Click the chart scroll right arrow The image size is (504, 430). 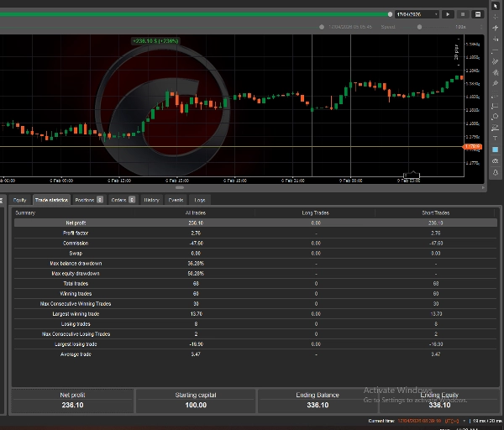click(x=483, y=187)
